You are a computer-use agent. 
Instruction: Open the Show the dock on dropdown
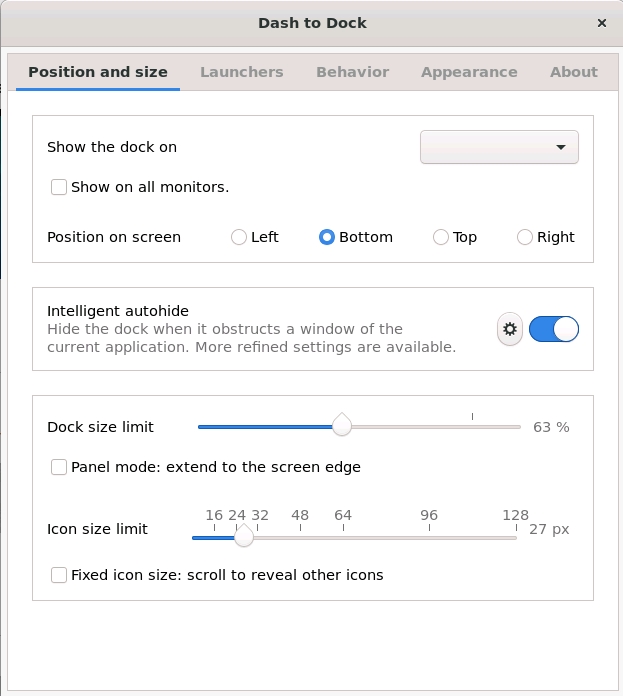click(499, 147)
